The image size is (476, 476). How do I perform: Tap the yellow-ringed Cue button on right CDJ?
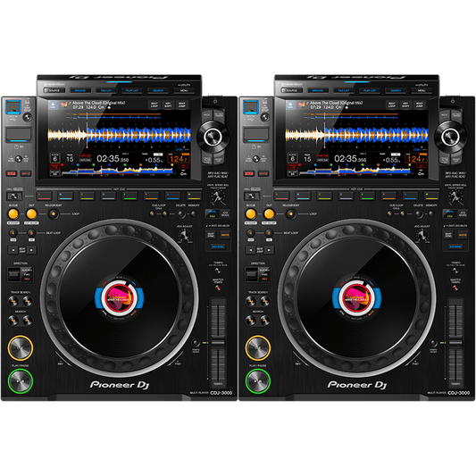tap(258, 348)
